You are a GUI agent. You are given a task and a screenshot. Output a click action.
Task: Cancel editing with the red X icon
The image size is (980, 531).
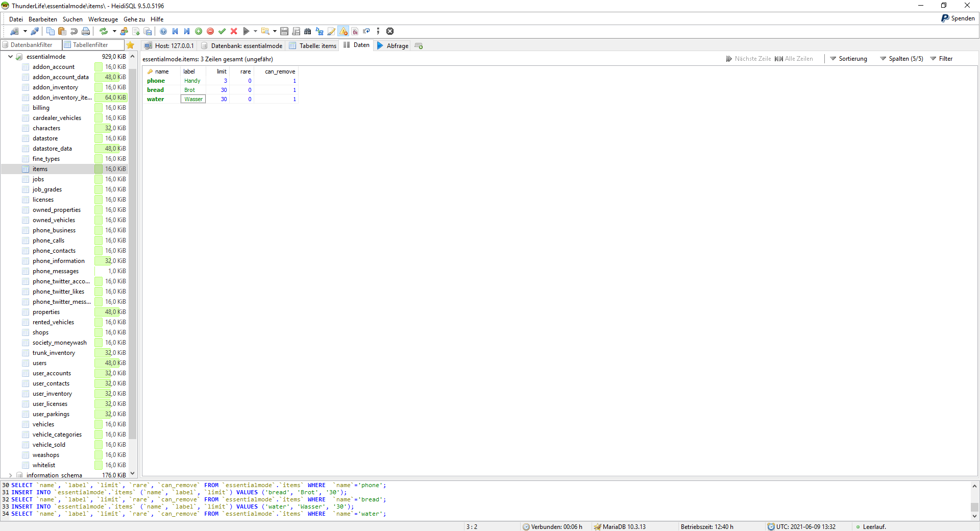point(234,32)
